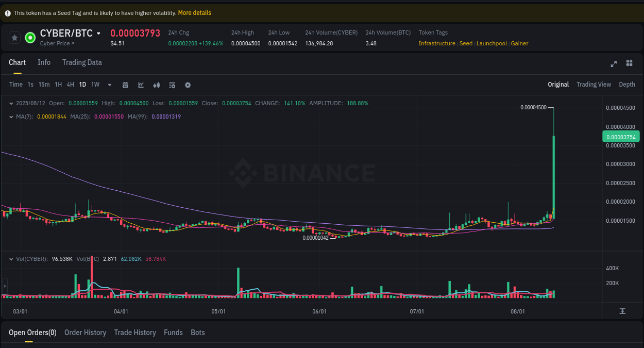Expand the extra timeframe intervals dropdown
The image size is (644, 348).
click(109, 85)
